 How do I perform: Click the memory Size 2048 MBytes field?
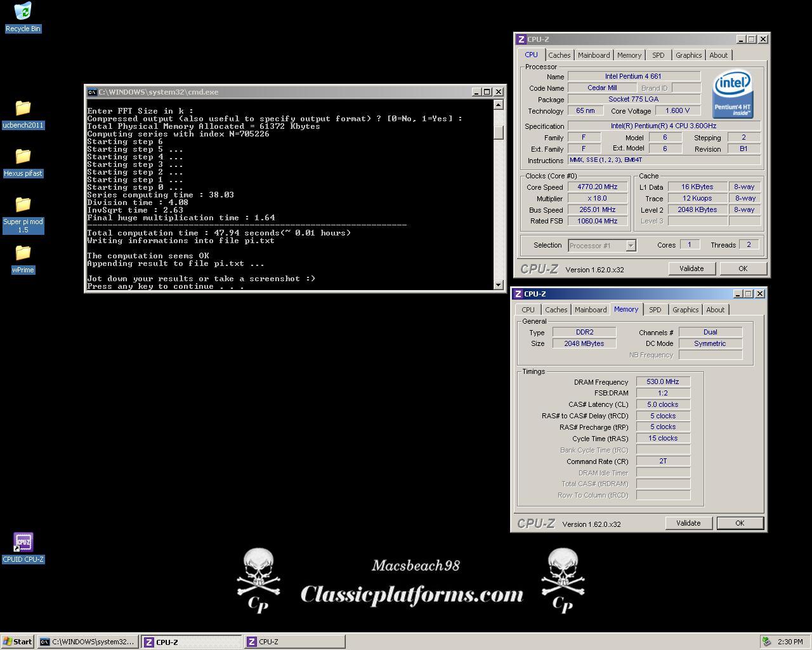pyautogui.click(x=584, y=343)
